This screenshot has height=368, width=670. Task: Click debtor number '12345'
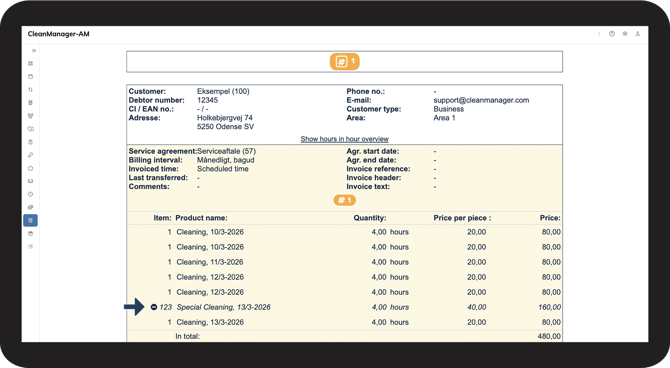click(207, 100)
